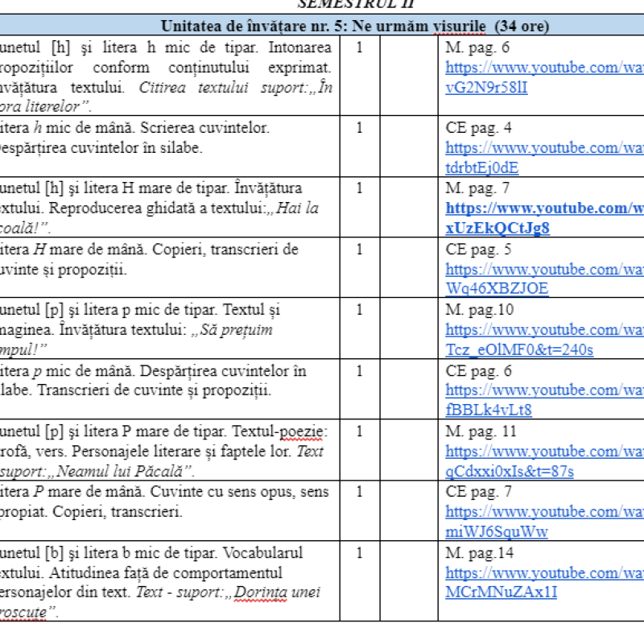Click the text 'Transcrieri de cuvinte și propoziții'

pyautogui.click(x=154, y=390)
